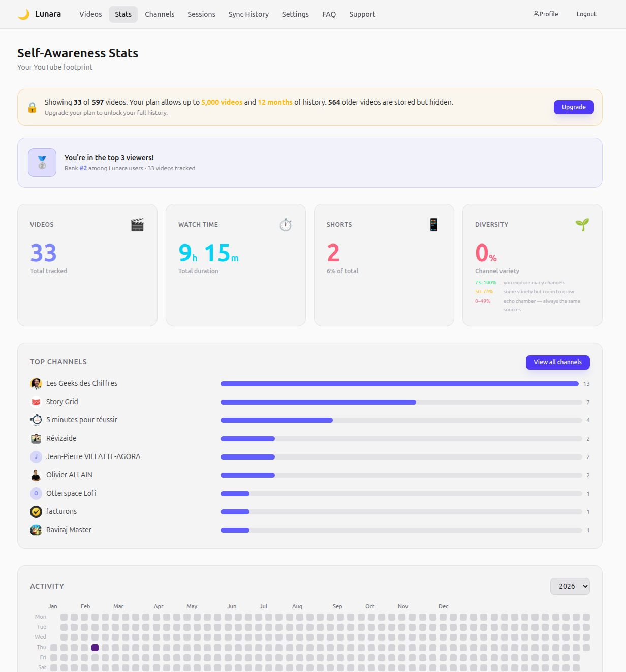This screenshot has width=626, height=672.
Task: Select the Stats navigation tab
Action: [123, 14]
